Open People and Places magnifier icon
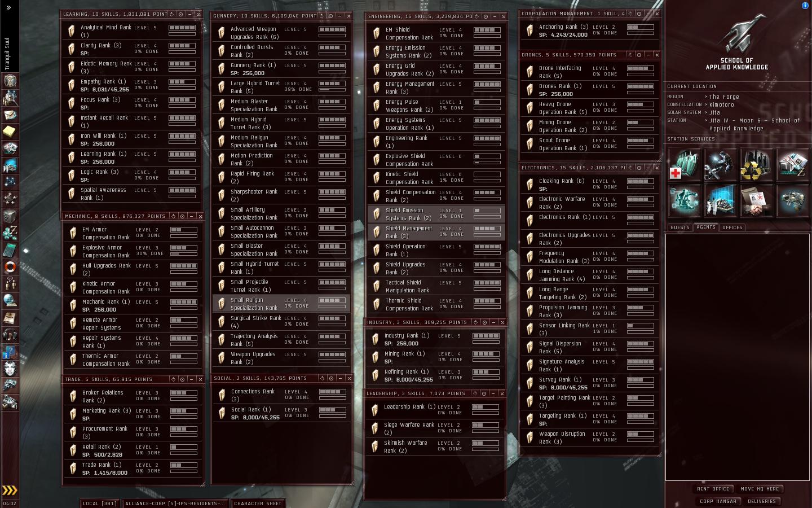This screenshot has width=812, height=508. (x=10, y=98)
